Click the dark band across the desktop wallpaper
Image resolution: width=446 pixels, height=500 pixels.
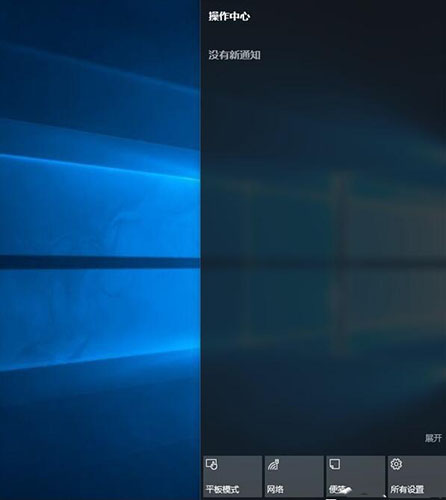[100, 262]
